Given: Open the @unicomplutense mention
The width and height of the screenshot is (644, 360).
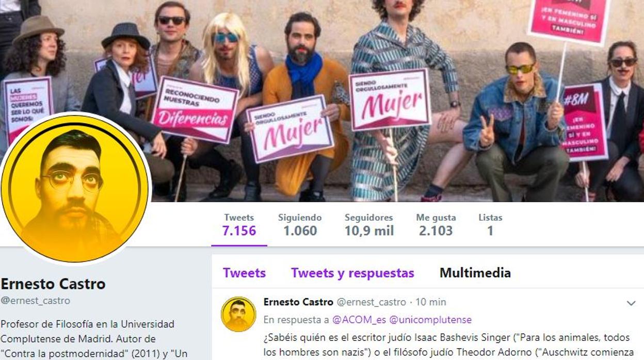Looking at the screenshot, I should coord(430,320).
